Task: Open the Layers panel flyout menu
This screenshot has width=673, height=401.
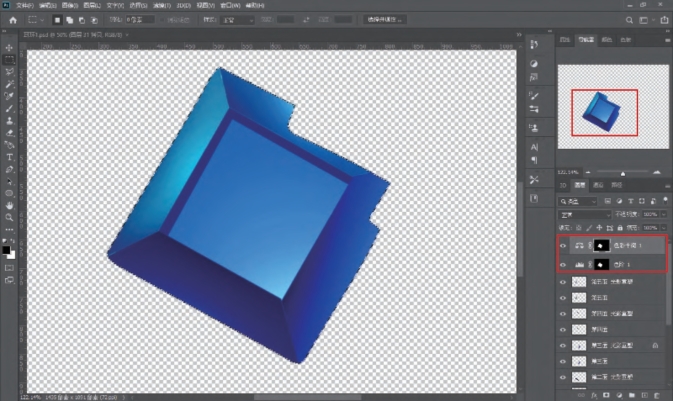Action: coord(667,185)
